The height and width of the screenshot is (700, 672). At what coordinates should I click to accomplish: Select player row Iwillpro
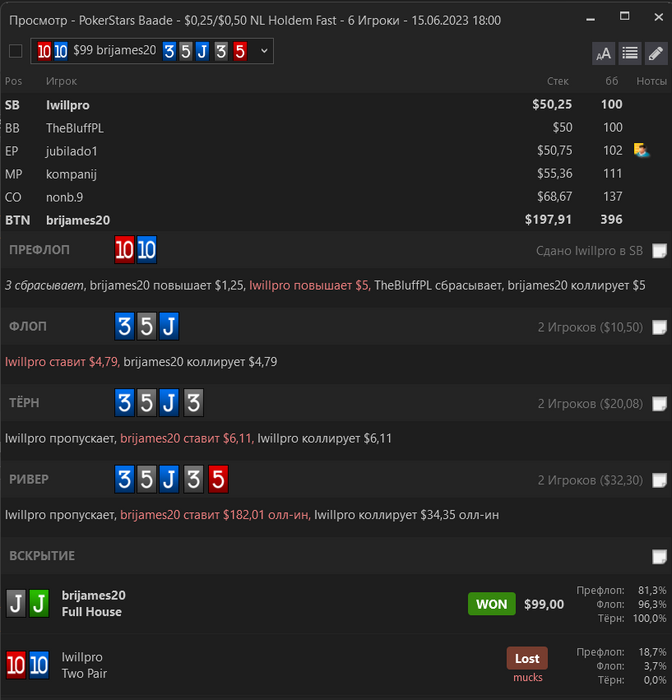click(336, 105)
